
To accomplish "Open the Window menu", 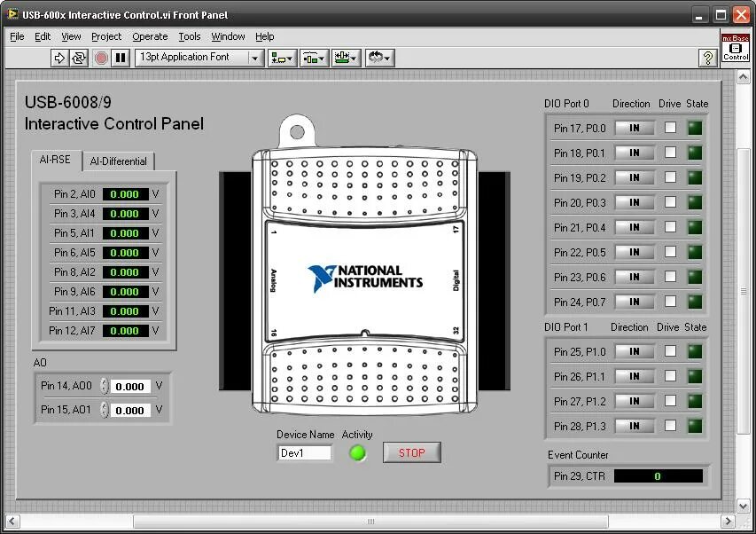I will click(228, 36).
